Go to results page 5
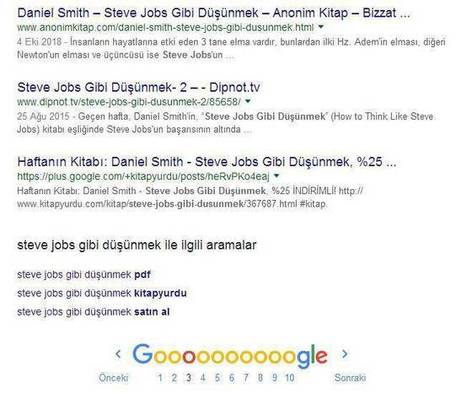The height and width of the screenshot is (394, 467). tap(217, 378)
